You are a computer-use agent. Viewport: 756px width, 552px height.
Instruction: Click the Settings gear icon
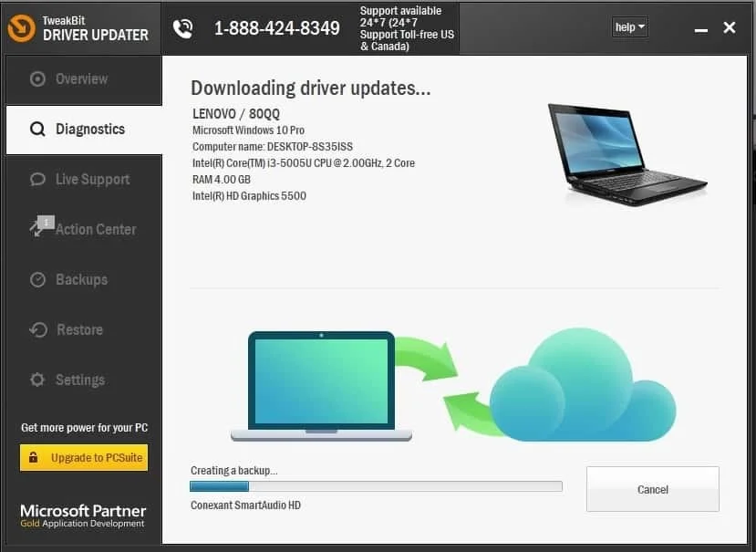point(37,380)
